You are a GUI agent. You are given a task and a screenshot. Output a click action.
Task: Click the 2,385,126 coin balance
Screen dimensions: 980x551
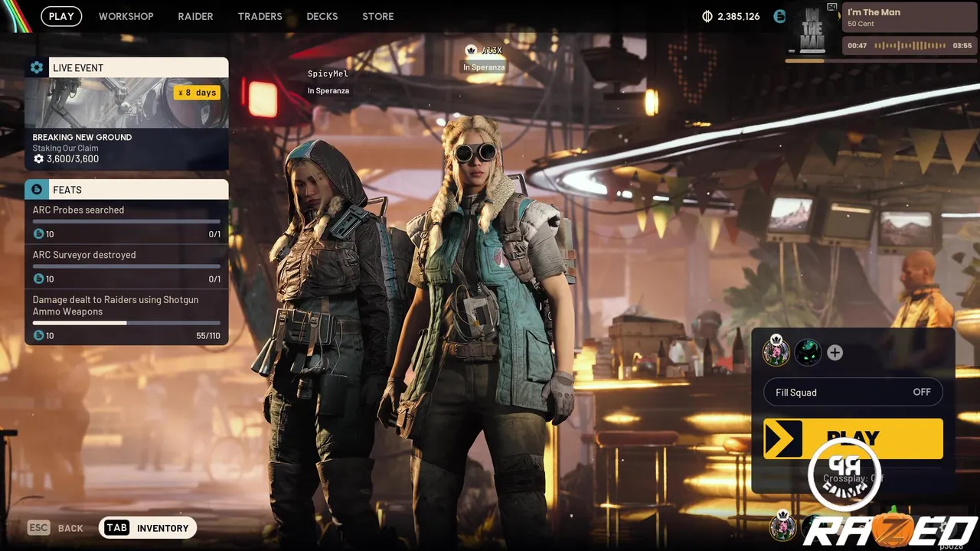tap(738, 16)
